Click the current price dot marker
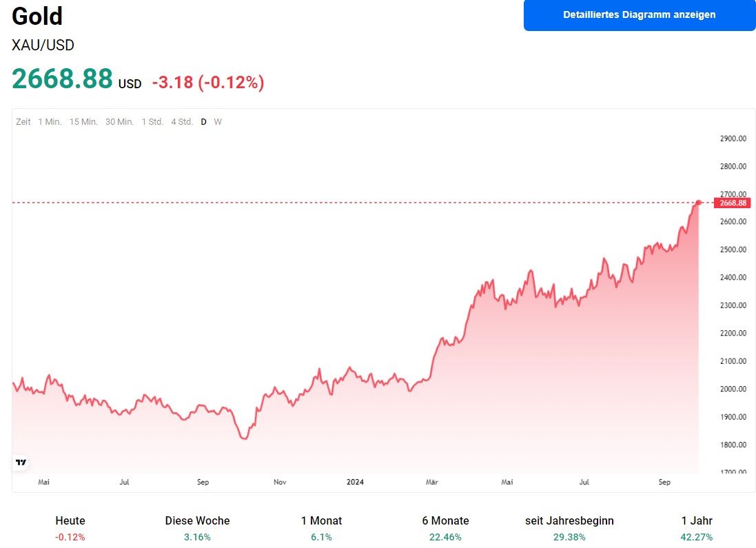 tap(699, 203)
